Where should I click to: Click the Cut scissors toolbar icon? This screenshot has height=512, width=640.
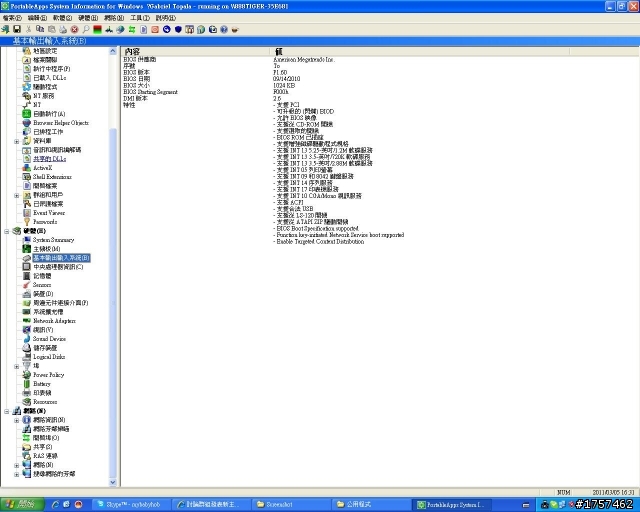[28, 29]
